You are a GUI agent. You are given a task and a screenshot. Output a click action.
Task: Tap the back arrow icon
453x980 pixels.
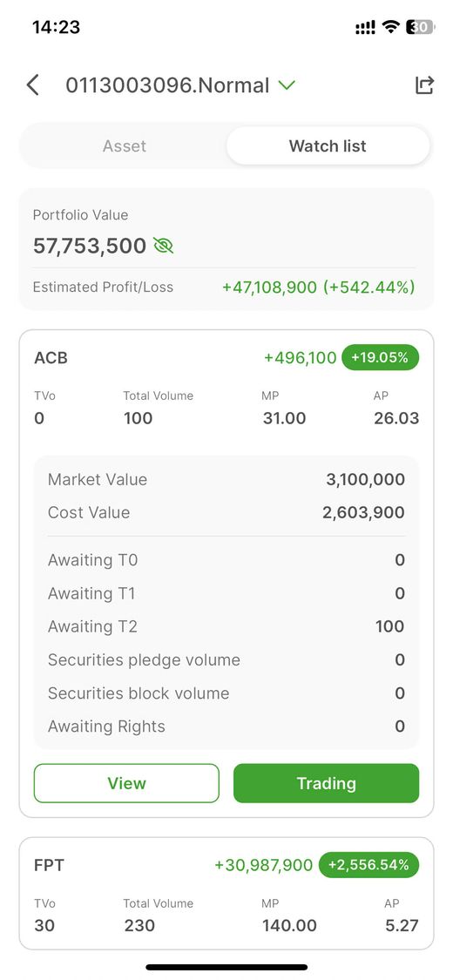click(32, 85)
